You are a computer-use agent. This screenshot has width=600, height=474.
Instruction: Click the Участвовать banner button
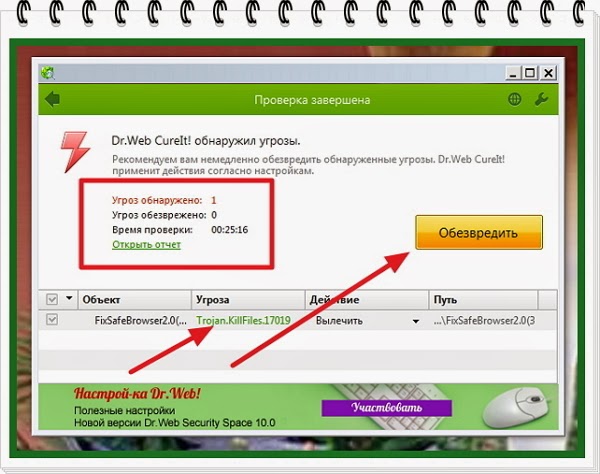(x=386, y=408)
